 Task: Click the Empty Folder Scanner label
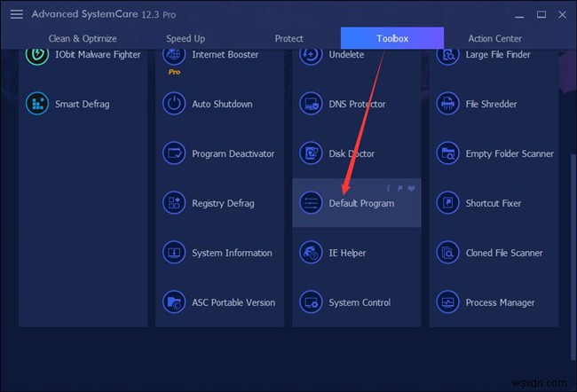(510, 153)
